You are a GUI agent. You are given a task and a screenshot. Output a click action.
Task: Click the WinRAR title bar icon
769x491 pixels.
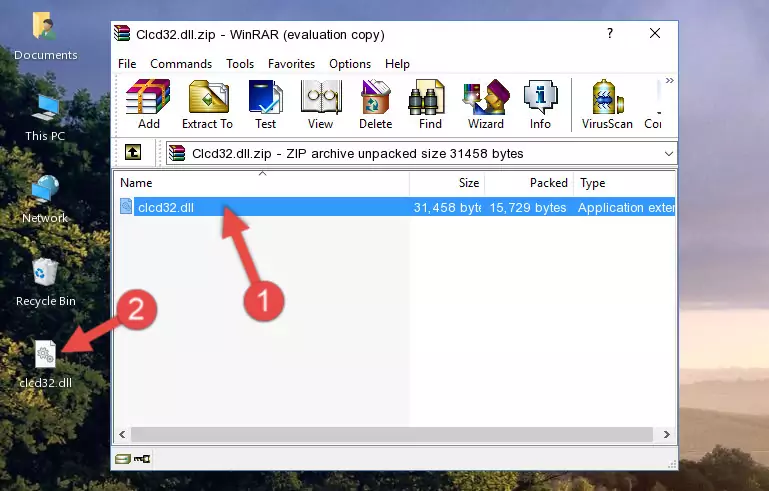122,33
